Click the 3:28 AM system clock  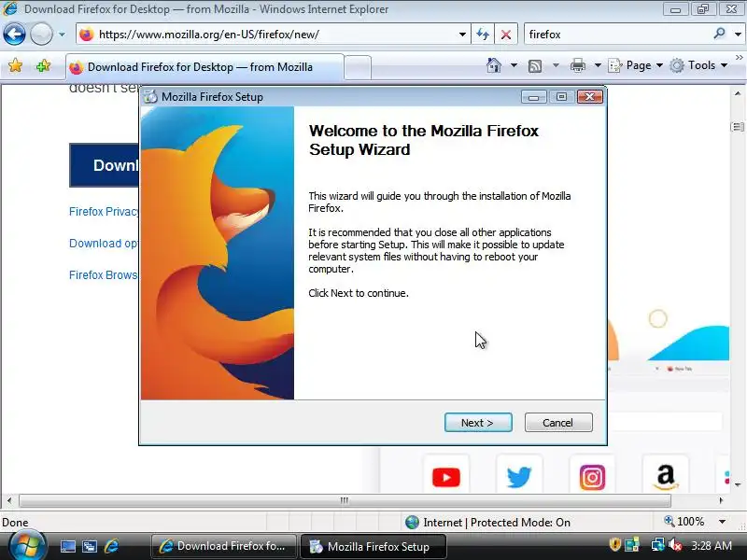click(712, 546)
